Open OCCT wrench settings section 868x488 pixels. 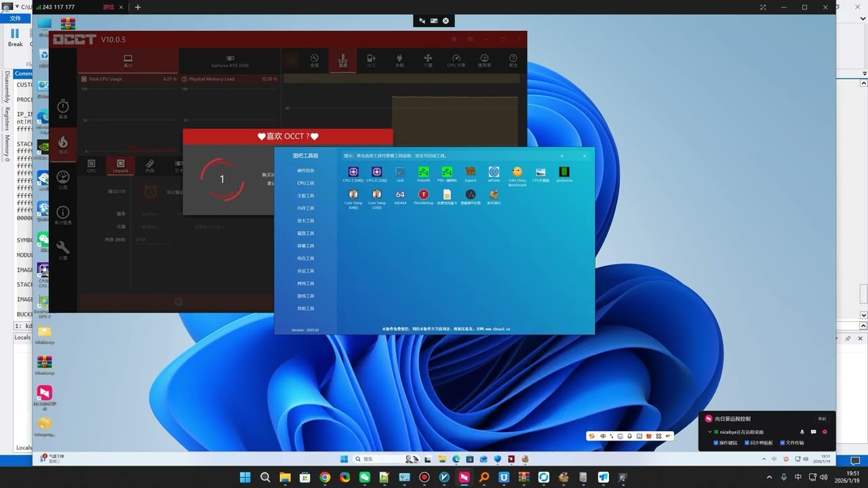point(63,249)
